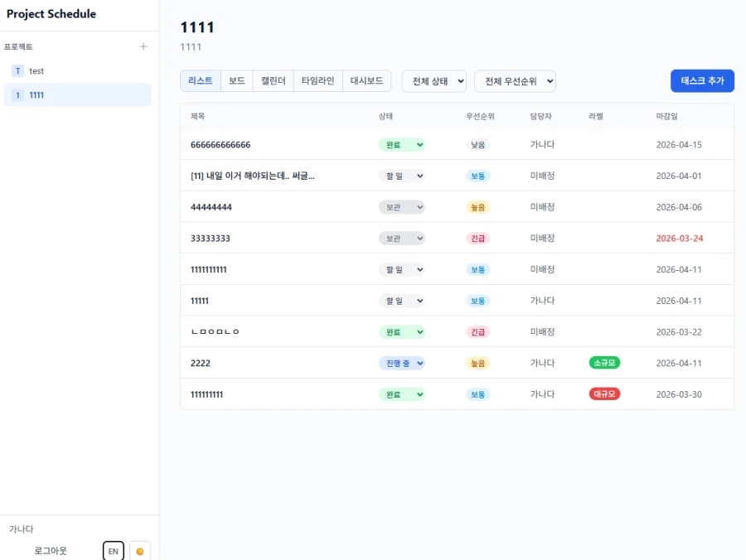The width and height of the screenshot is (746, 560).
Task: Click the 긴급 priority badge on task 33333333
Action: point(477,239)
